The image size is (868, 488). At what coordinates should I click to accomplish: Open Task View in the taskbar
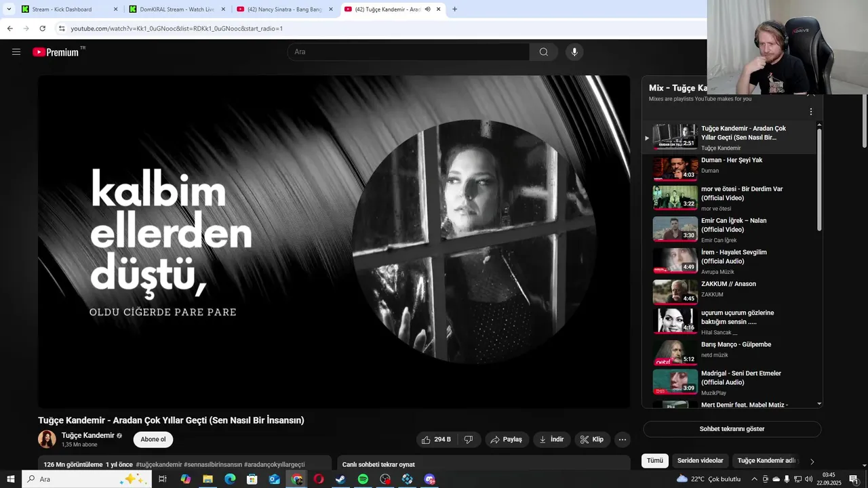click(x=163, y=479)
